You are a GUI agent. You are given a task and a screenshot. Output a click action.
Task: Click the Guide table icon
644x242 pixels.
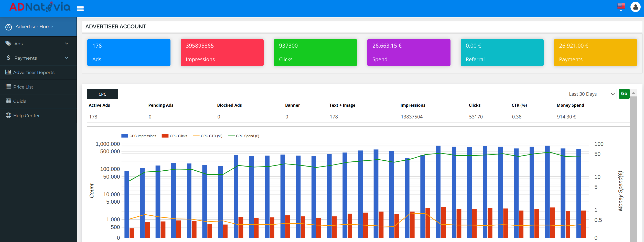[8, 101]
